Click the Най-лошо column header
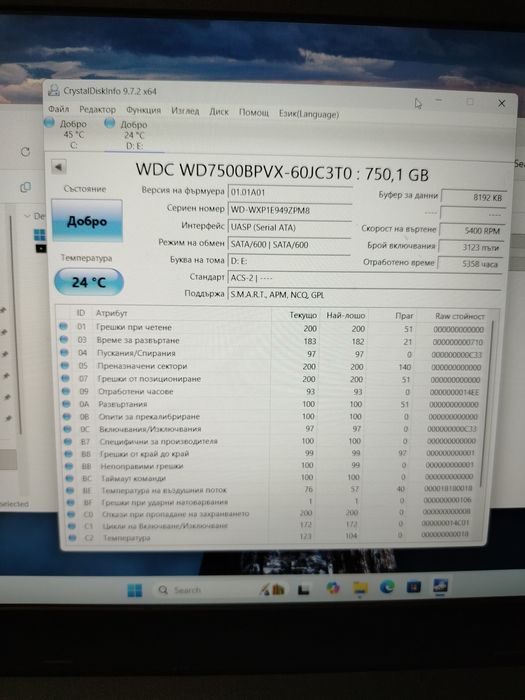This screenshot has height=700, width=525. 346,316
